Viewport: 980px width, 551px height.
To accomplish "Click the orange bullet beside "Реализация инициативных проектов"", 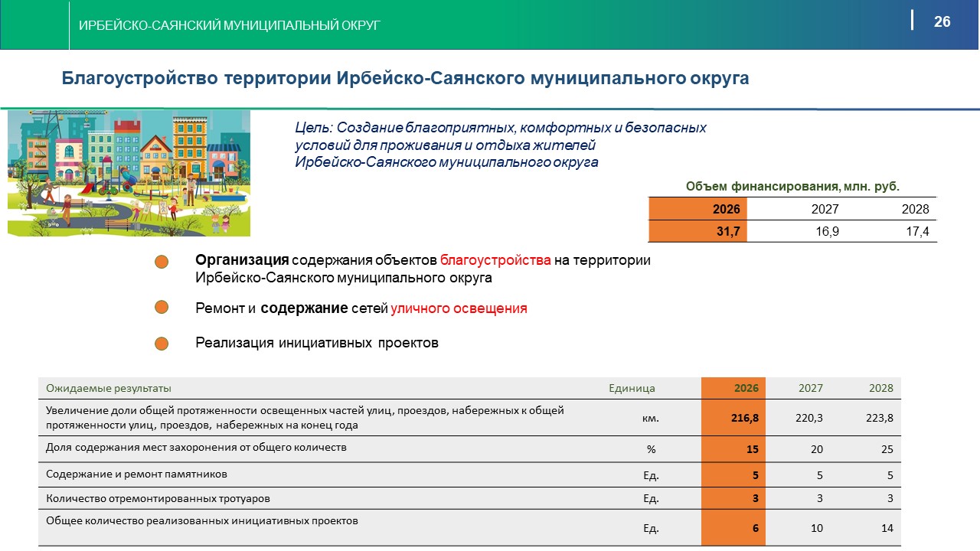I will (162, 343).
